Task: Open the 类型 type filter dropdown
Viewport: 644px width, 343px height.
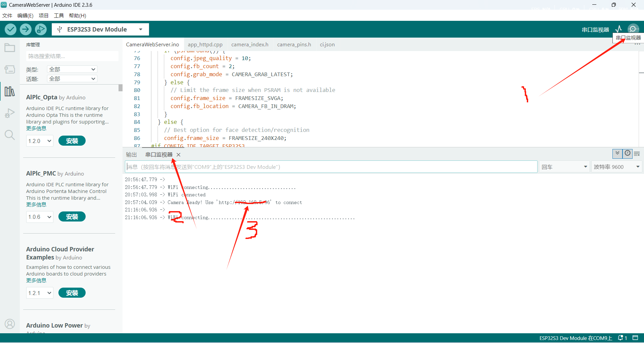Action: point(72,69)
